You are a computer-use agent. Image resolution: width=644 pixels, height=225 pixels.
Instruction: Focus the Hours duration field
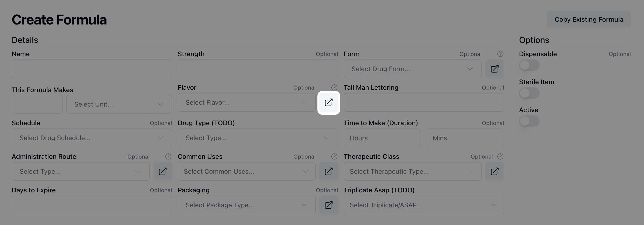coord(382,138)
